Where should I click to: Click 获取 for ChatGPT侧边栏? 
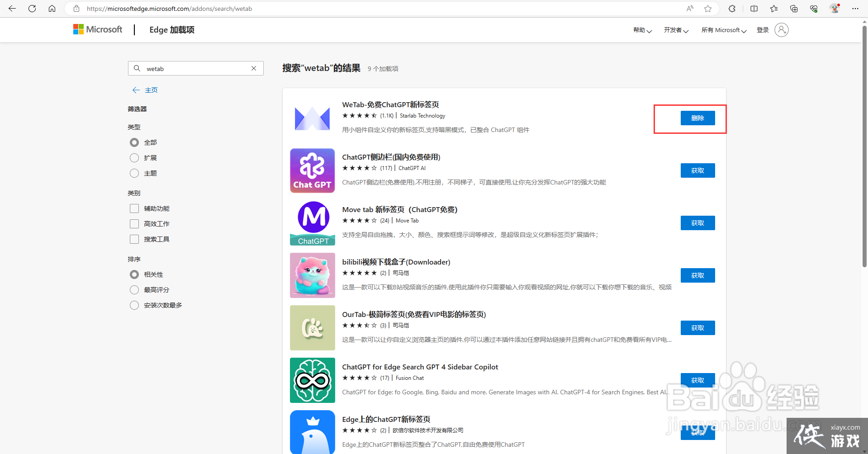tap(697, 170)
